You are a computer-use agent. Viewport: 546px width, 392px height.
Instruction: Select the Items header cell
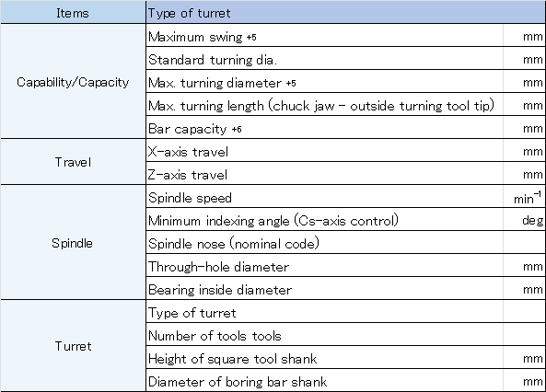[73, 13]
